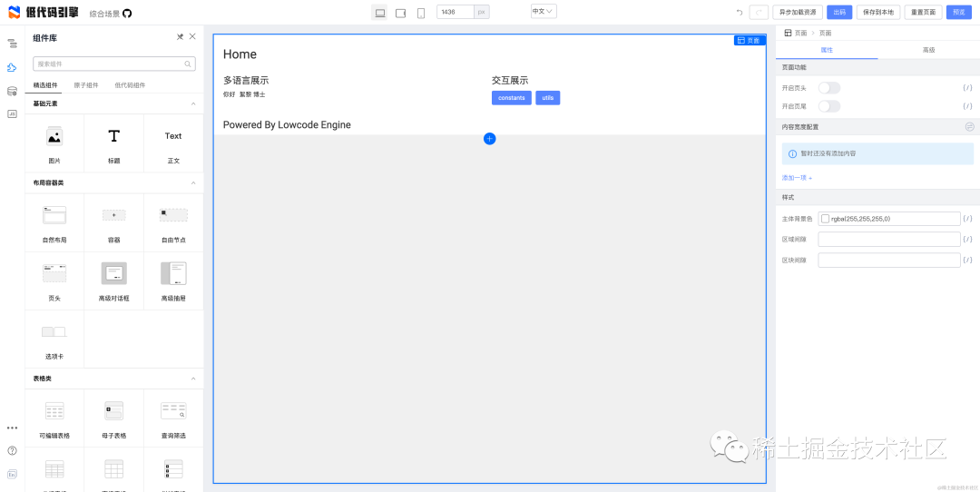Select the 母子表格 nested table component

[113, 418]
